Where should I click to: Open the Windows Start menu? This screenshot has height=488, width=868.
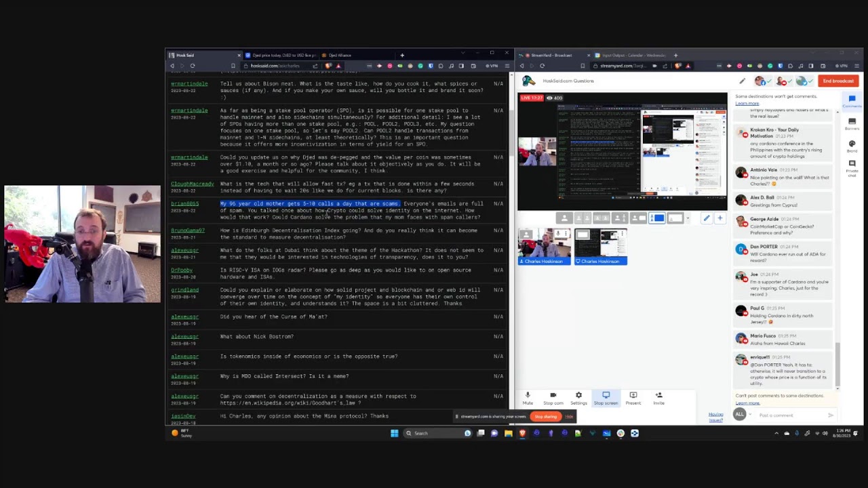coord(394,433)
